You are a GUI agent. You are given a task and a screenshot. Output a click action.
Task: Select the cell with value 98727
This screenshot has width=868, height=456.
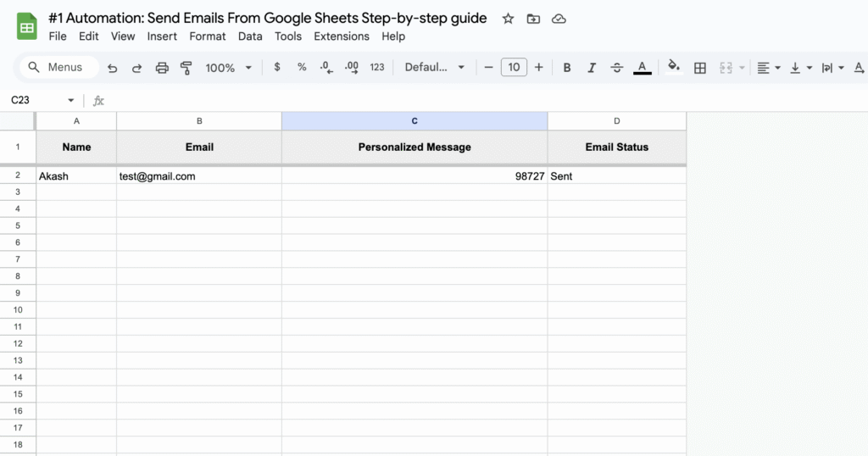415,176
